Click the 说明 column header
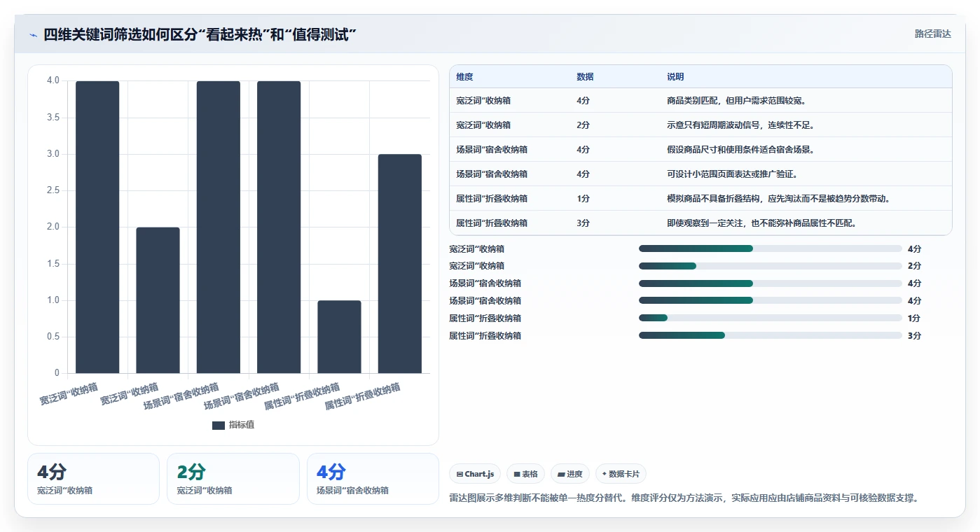 pyautogui.click(x=675, y=77)
